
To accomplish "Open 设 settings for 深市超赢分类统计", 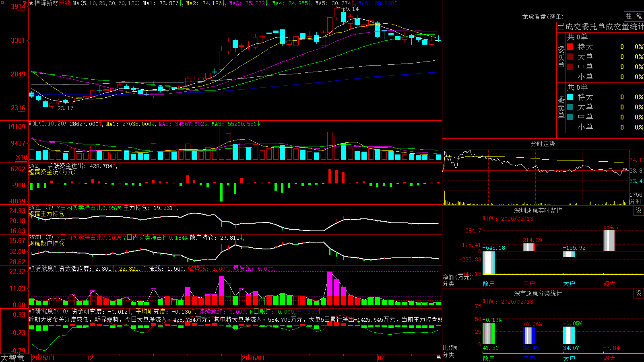I will [x=639, y=293].
